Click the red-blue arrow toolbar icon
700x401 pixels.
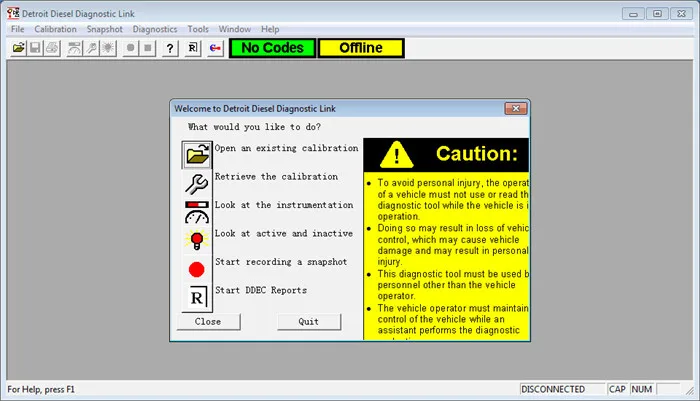coord(216,48)
